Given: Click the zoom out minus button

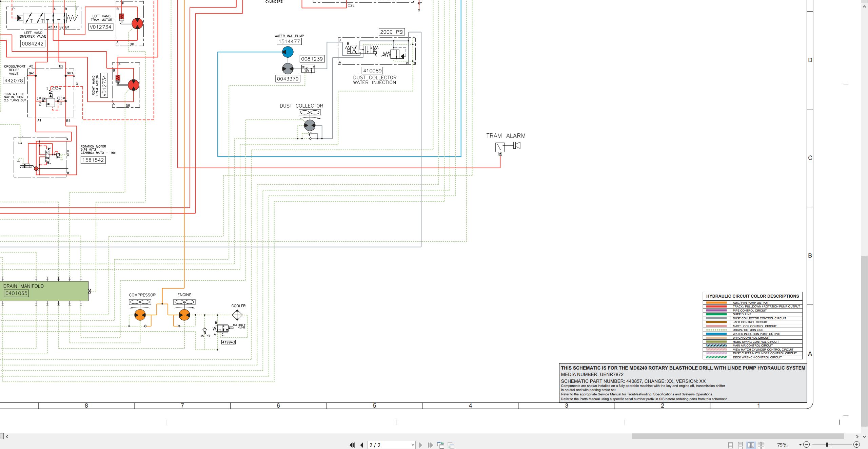Looking at the screenshot, I should tap(807, 445).
